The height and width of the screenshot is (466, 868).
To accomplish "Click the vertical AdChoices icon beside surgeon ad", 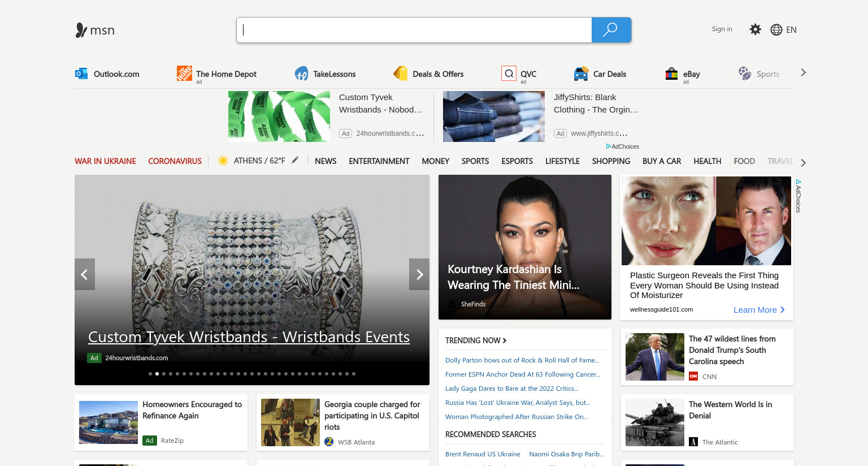I will pos(798,182).
